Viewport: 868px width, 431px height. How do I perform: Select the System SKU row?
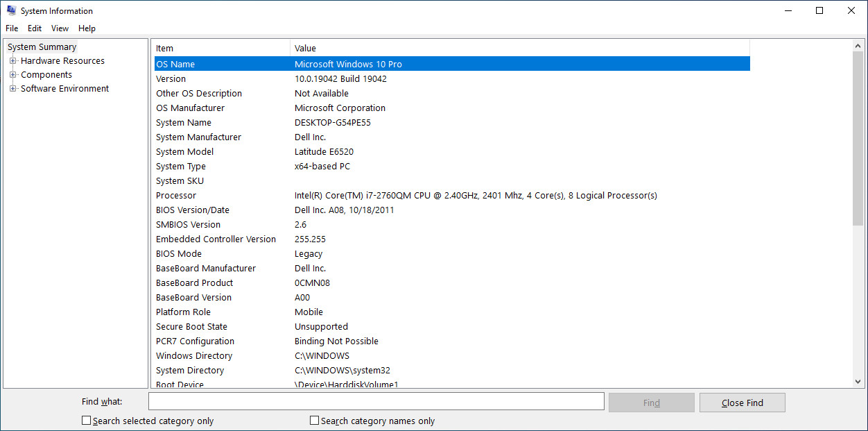pyautogui.click(x=452, y=180)
